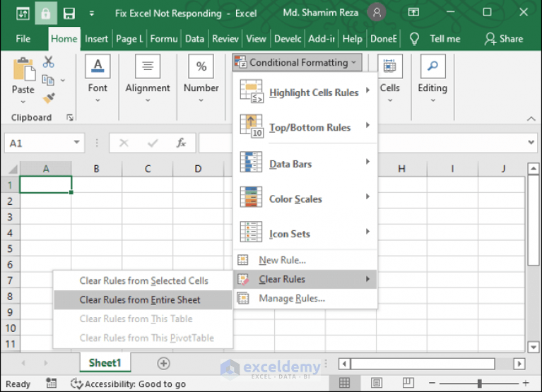The height and width of the screenshot is (392, 542).
Task: Switch to the View tab
Action: click(x=256, y=39)
